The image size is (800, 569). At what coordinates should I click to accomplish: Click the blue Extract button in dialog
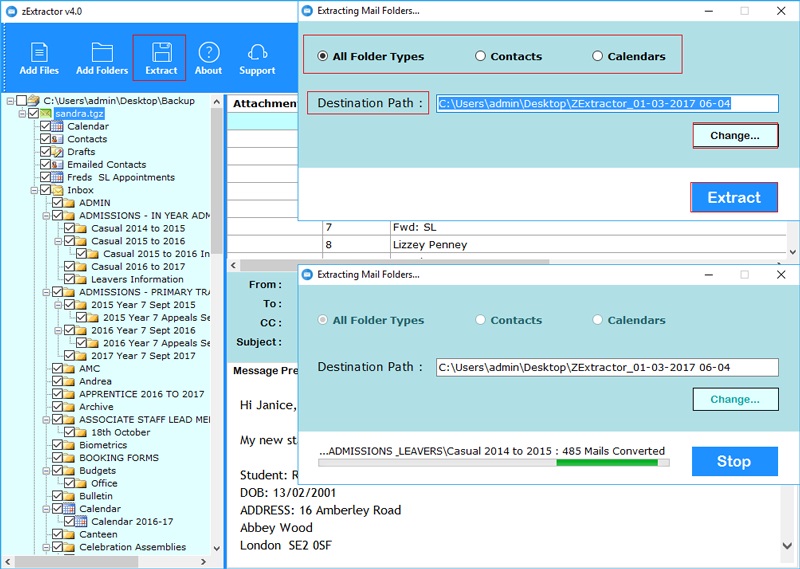click(734, 197)
